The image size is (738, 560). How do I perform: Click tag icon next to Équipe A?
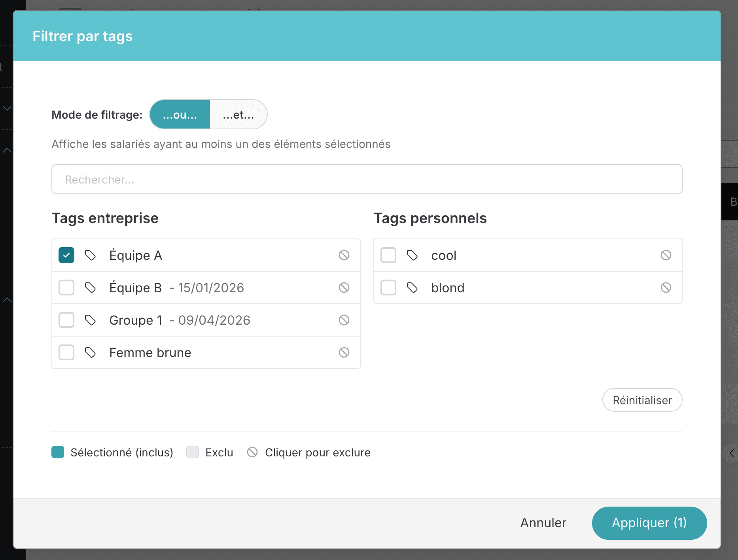91,255
